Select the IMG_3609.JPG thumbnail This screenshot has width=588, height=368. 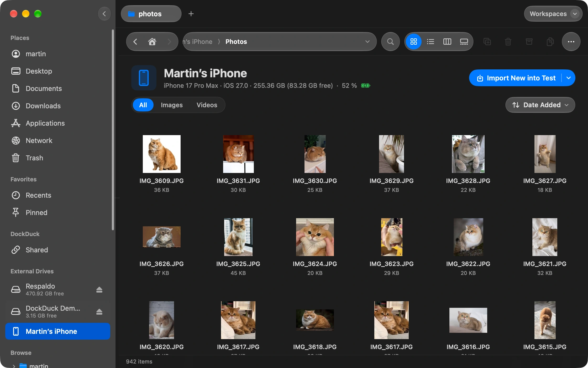tap(161, 154)
